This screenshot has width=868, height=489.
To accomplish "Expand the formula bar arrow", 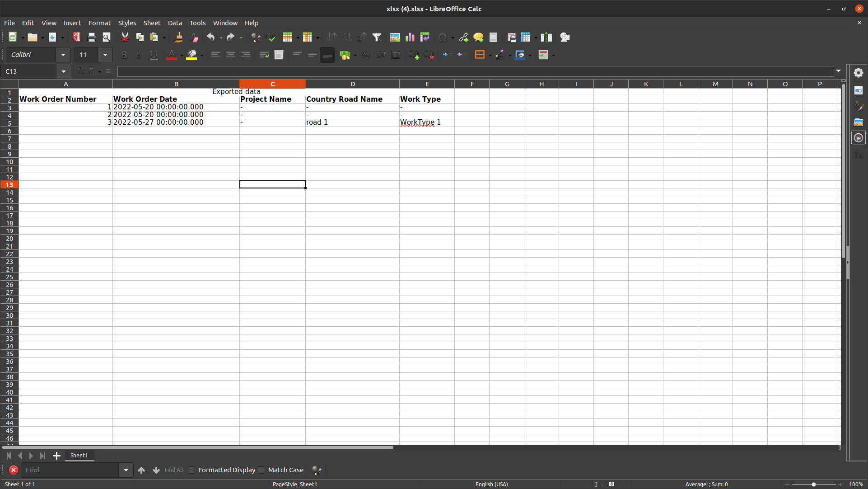I will (839, 71).
